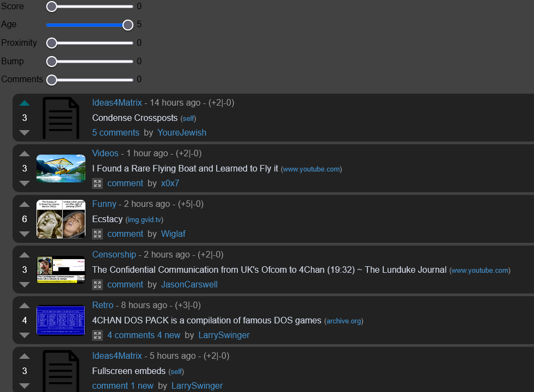Click the Age slider handle
The image size is (534, 392).
(128, 25)
